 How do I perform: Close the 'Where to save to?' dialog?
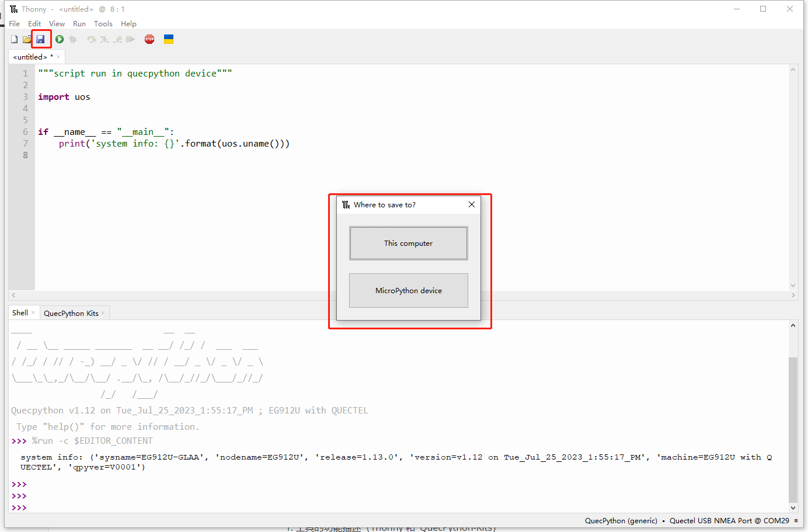(472, 204)
